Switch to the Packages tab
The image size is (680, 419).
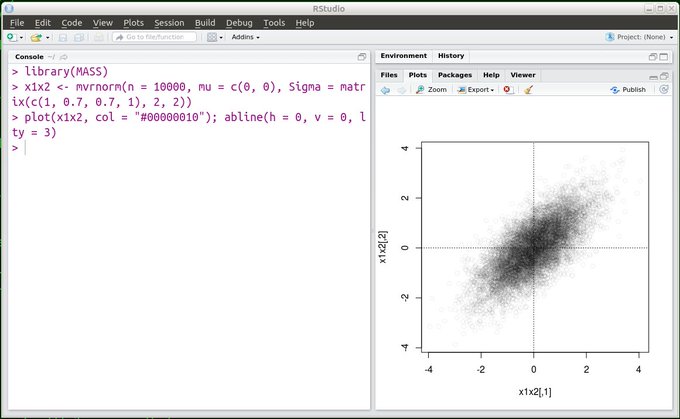click(454, 75)
